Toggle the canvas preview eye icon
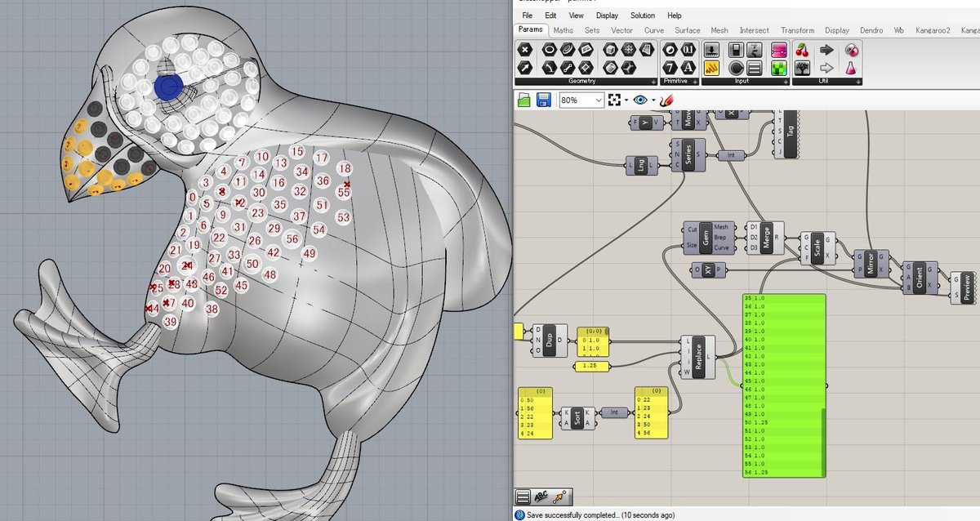This screenshot has width=980, height=521. (640, 100)
